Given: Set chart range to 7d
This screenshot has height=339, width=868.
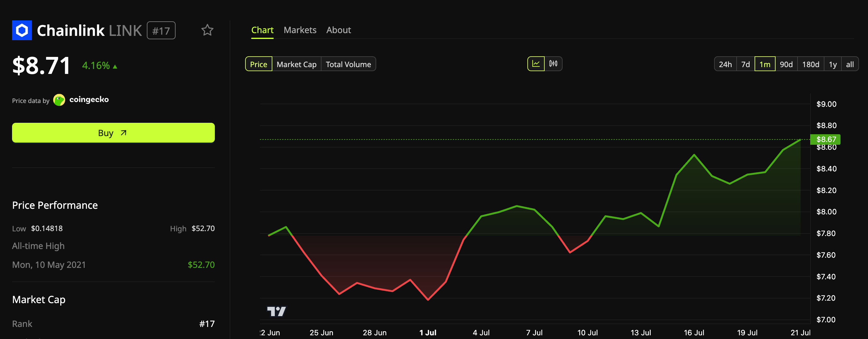Looking at the screenshot, I should click(x=745, y=64).
